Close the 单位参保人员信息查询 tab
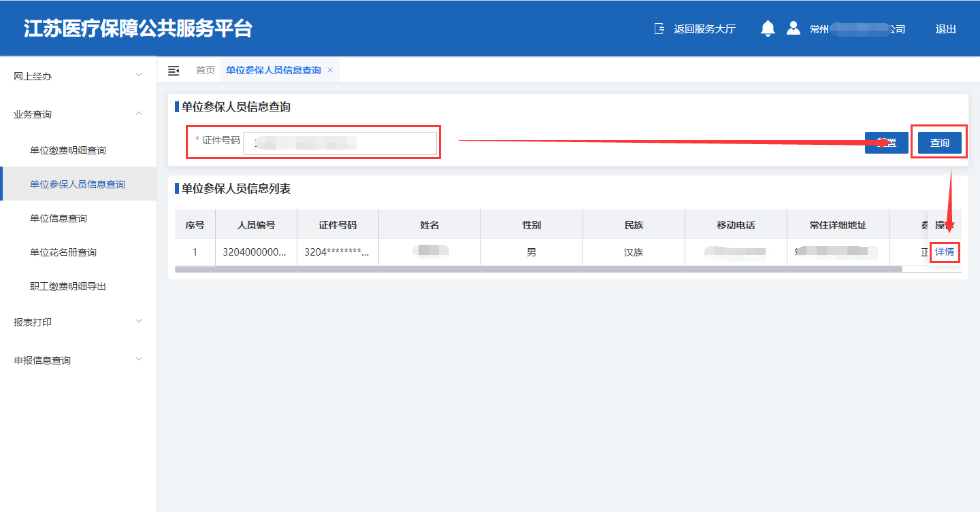This screenshot has width=980, height=512. tap(330, 70)
